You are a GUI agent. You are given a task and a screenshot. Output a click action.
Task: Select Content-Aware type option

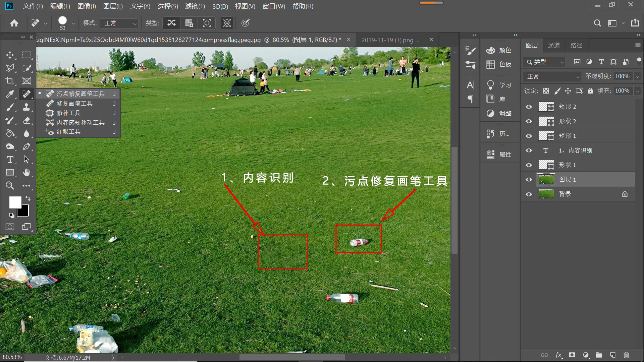pos(171,23)
